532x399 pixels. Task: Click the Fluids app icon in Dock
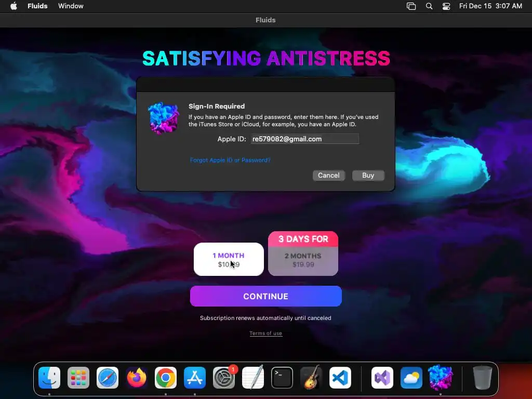tap(441, 378)
